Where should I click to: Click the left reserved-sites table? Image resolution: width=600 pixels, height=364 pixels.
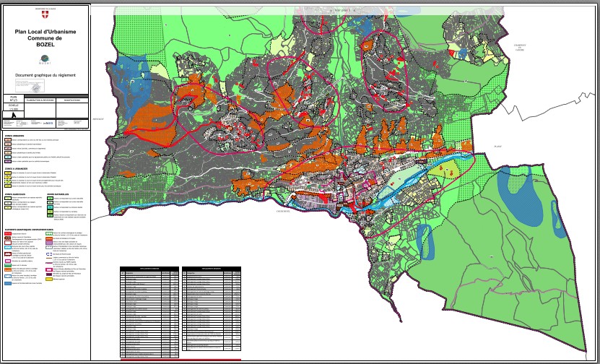coord(149,311)
